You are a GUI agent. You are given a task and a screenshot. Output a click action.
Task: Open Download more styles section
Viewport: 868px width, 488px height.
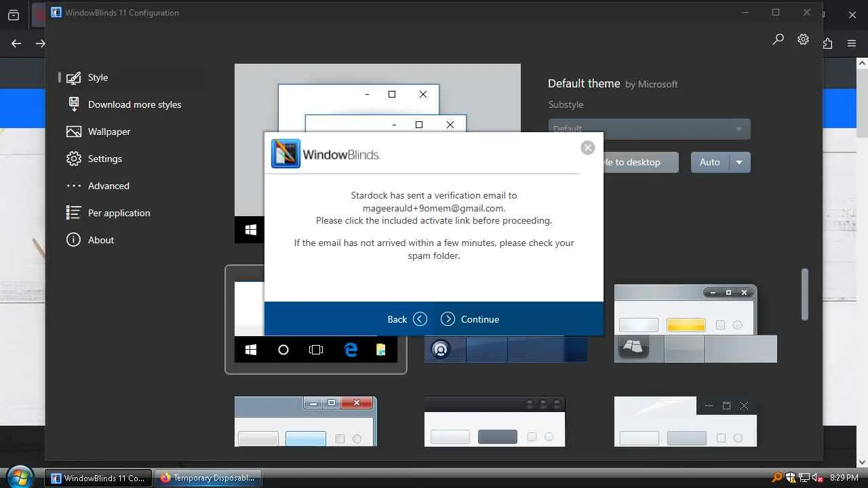pos(134,104)
